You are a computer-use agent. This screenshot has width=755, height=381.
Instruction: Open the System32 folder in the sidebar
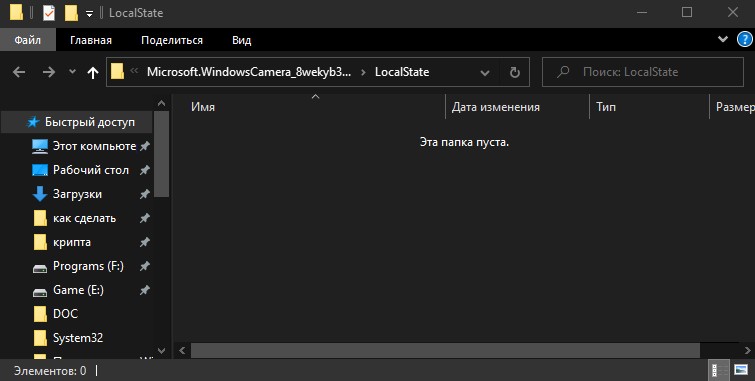point(77,338)
